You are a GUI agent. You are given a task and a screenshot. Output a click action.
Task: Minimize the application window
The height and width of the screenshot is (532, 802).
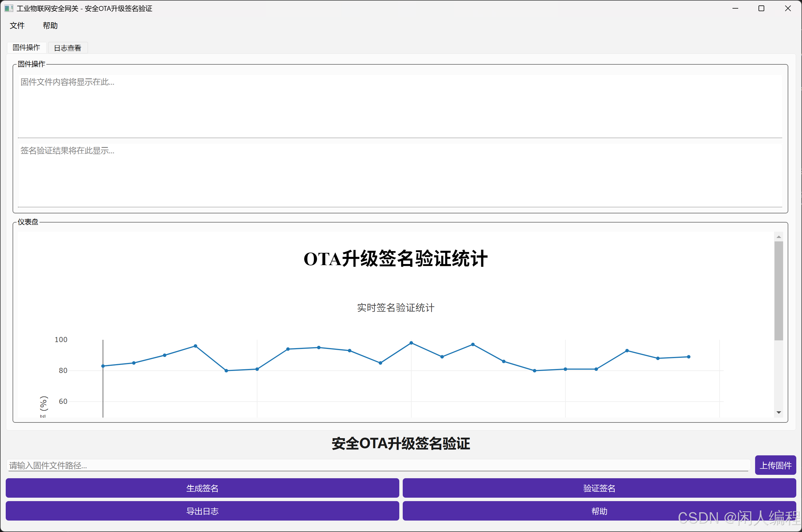coord(735,8)
